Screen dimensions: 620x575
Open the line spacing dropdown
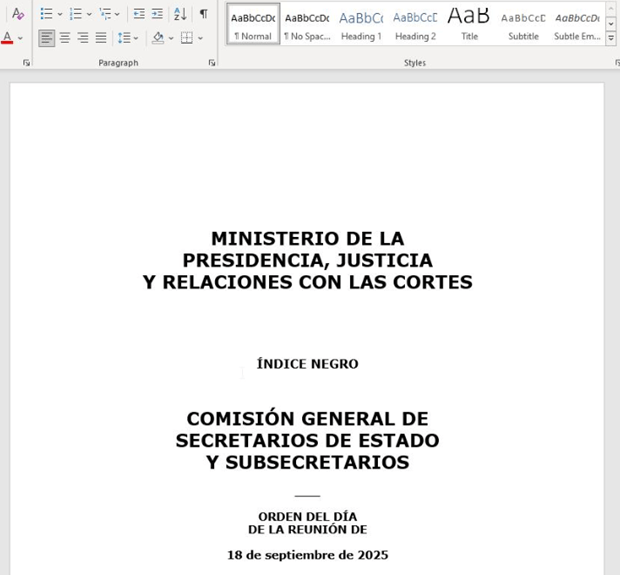coord(127,38)
